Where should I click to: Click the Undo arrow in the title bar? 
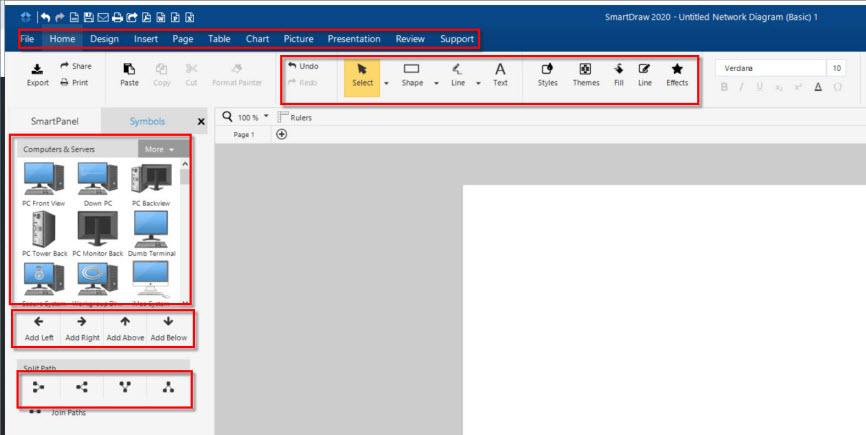(45, 18)
